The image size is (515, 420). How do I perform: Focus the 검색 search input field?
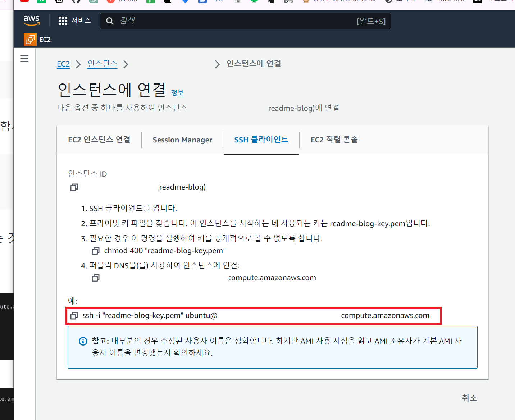click(x=245, y=21)
